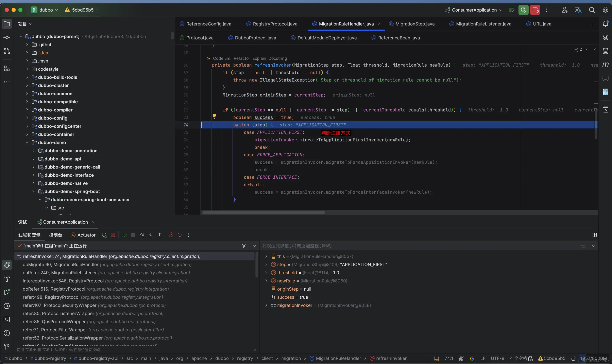The height and width of the screenshot is (364, 612).
Task: Open View Breakpoints dialog icon
Action: pyautogui.click(x=171, y=235)
